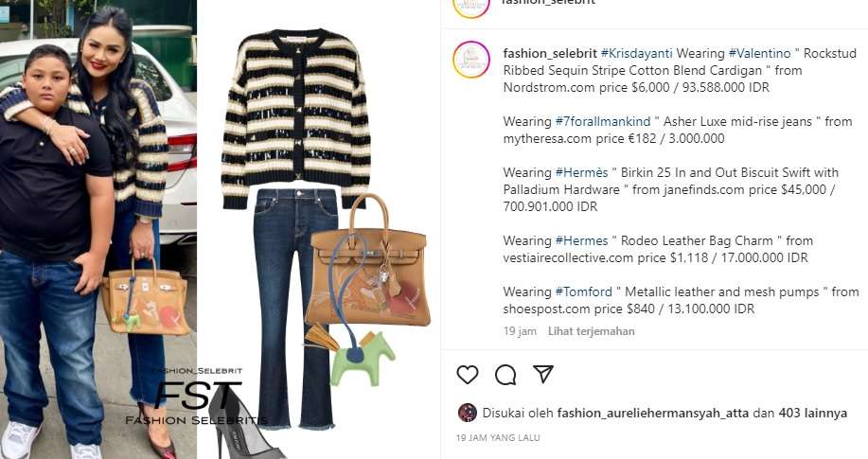
Task: Like the post with heart icon
Action: coord(468,375)
